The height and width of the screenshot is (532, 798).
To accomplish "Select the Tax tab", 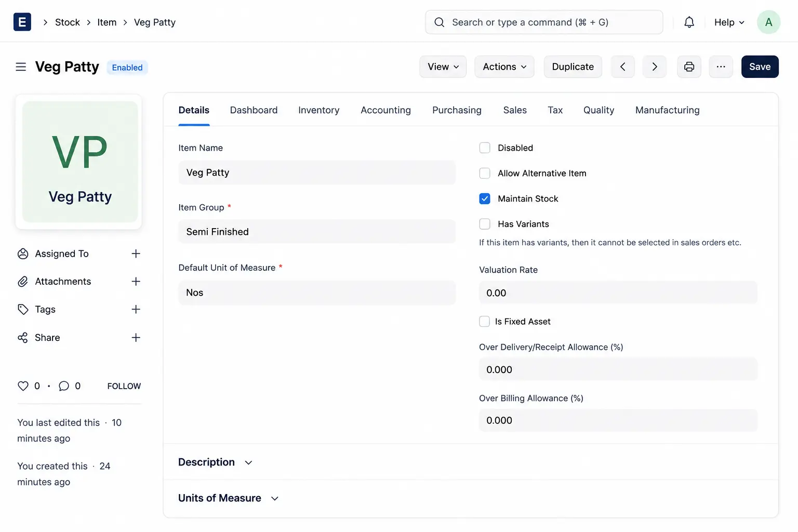I will 555,110.
